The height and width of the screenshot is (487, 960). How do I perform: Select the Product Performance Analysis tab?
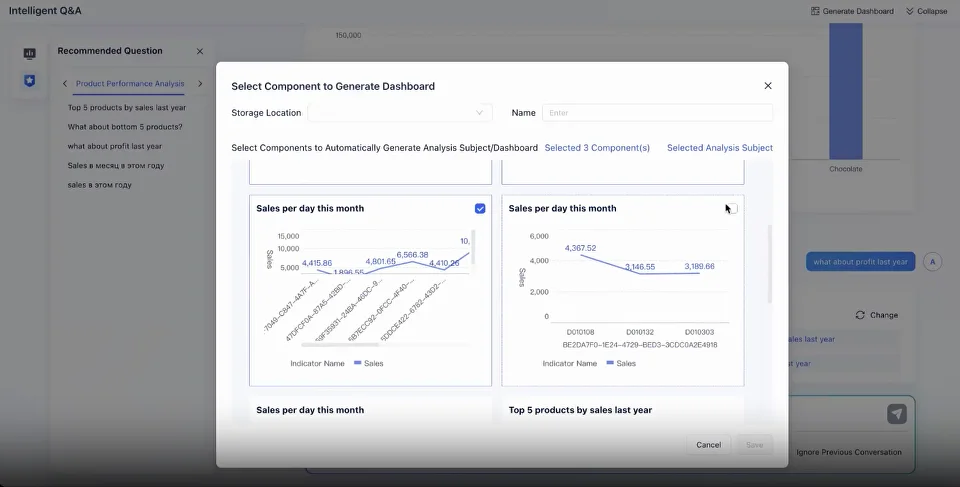130,84
